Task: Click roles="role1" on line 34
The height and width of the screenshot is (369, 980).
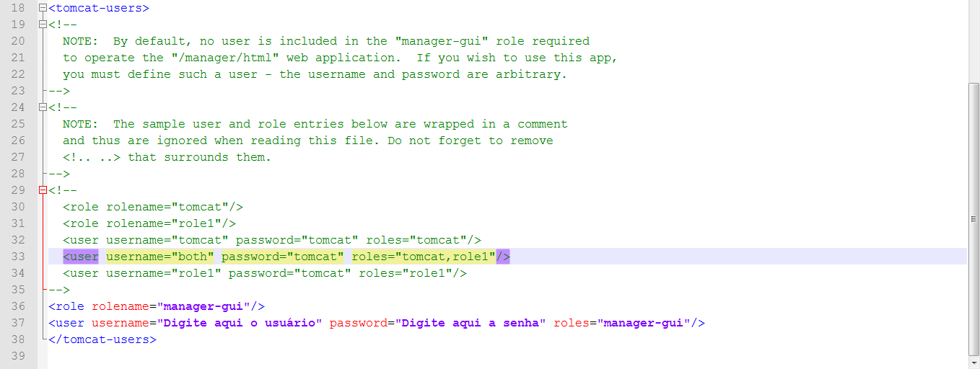Action: point(406,273)
